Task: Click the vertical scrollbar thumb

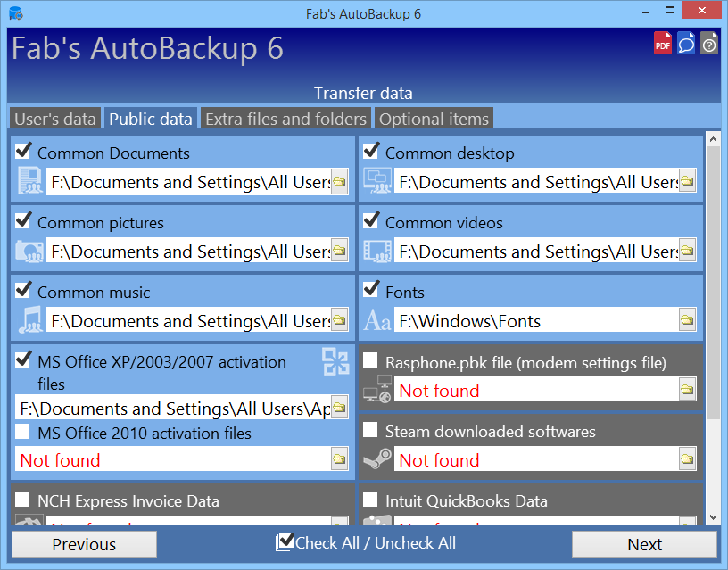Action: point(713,282)
